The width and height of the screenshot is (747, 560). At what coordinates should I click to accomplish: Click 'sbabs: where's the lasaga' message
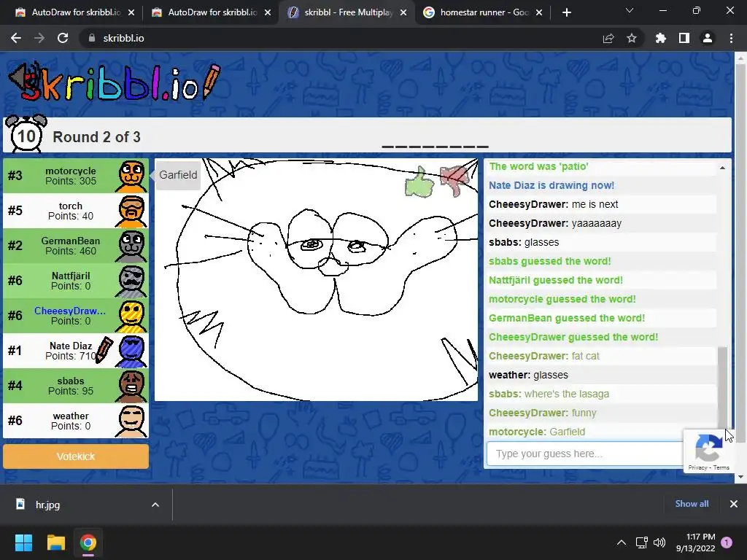(x=549, y=394)
